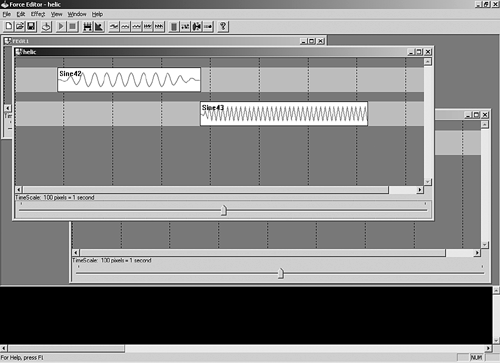Close the back right child window

pyautogui.click(x=485, y=115)
